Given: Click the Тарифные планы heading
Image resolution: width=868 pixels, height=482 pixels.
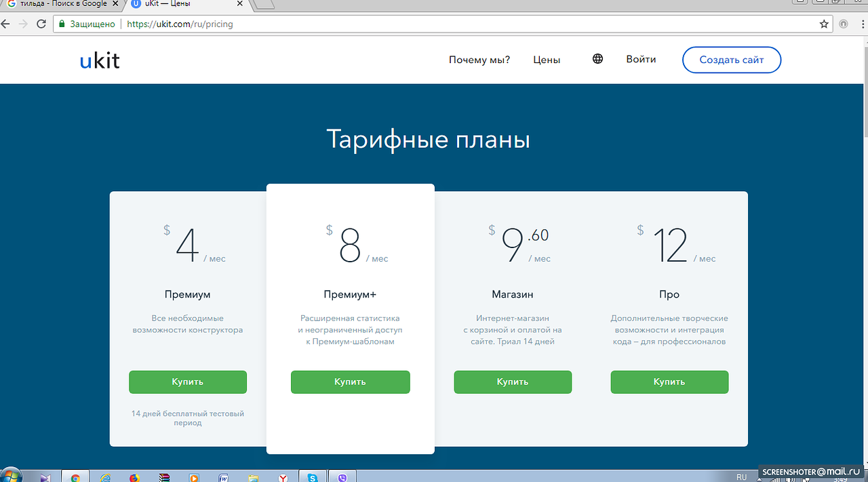Looking at the screenshot, I should [x=428, y=140].
